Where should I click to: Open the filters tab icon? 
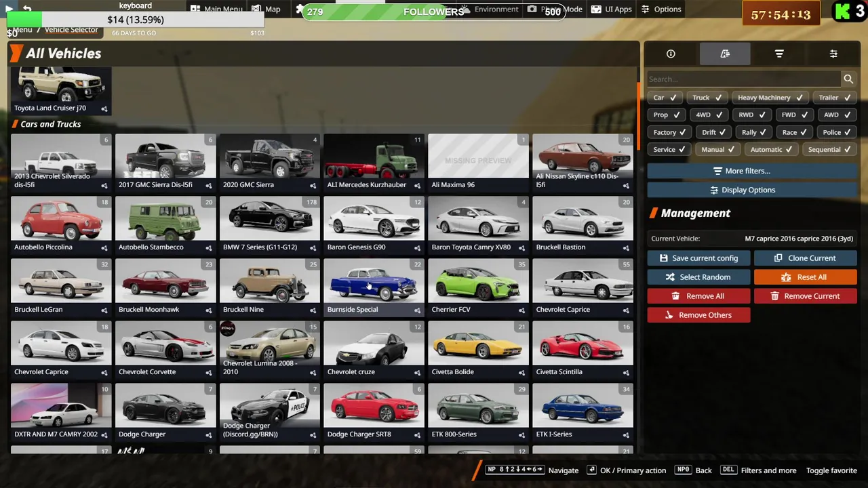[x=779, y=54]
